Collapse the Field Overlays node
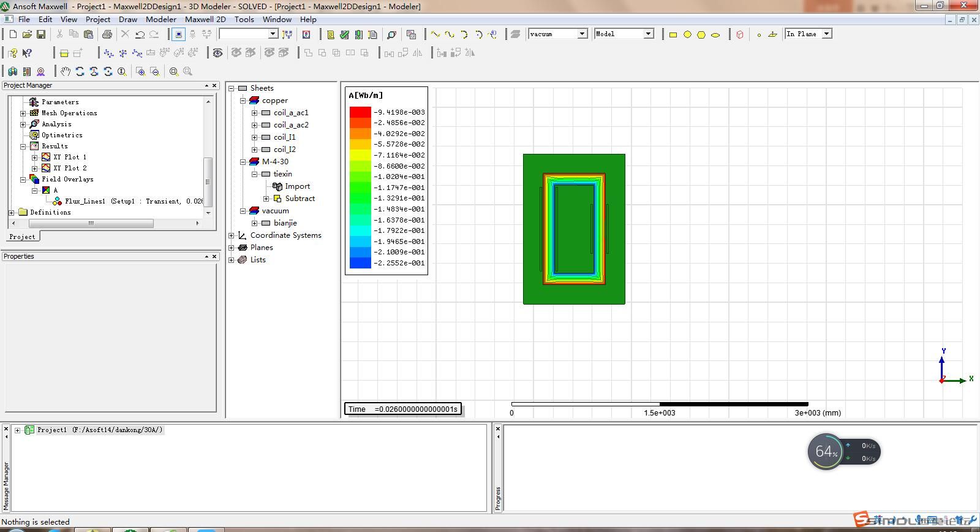Image resolution: width=980 pixels, height=532 pixels. point(23,180)
